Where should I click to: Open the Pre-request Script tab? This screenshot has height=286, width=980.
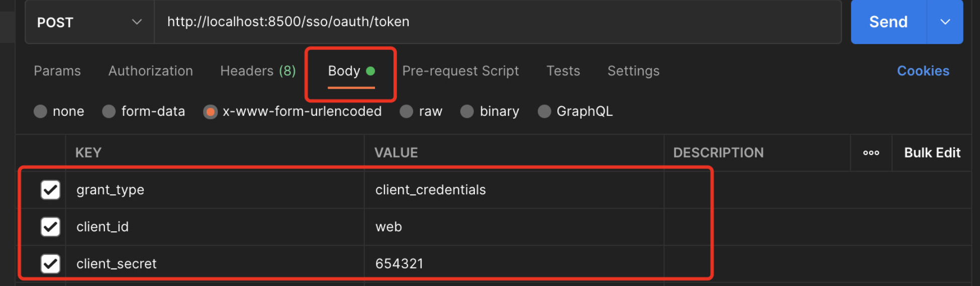(x=460, y=71)
